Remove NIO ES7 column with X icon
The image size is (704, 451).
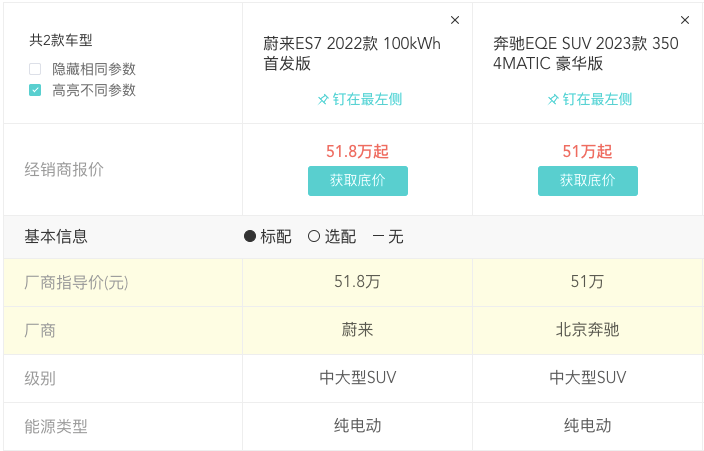point(455,20)
